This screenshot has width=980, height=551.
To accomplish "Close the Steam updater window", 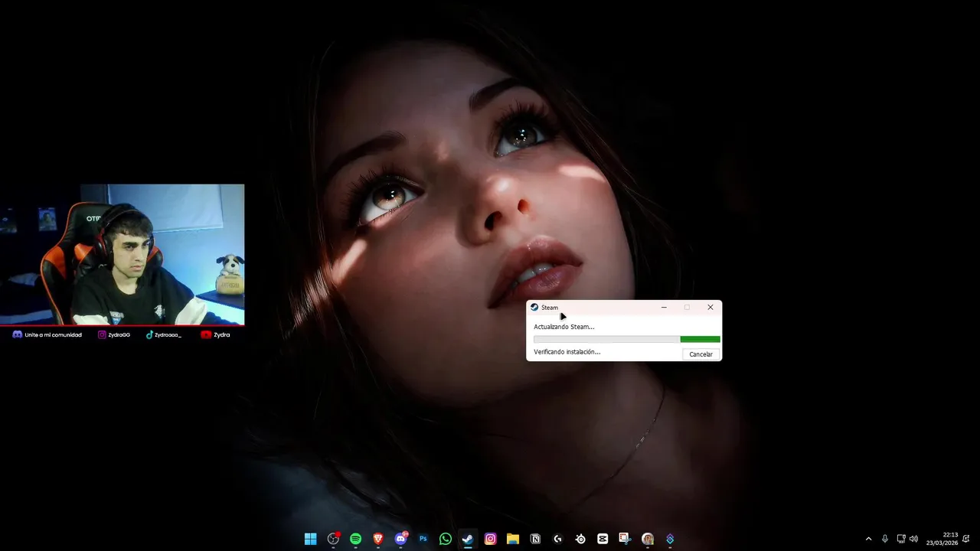I will coord(710,308).
